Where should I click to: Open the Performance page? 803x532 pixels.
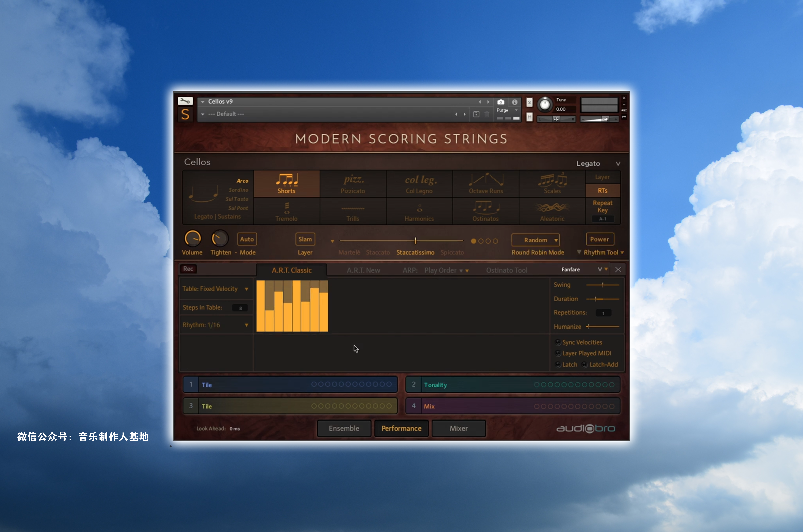pyautogui.click(x=401, y=429)
